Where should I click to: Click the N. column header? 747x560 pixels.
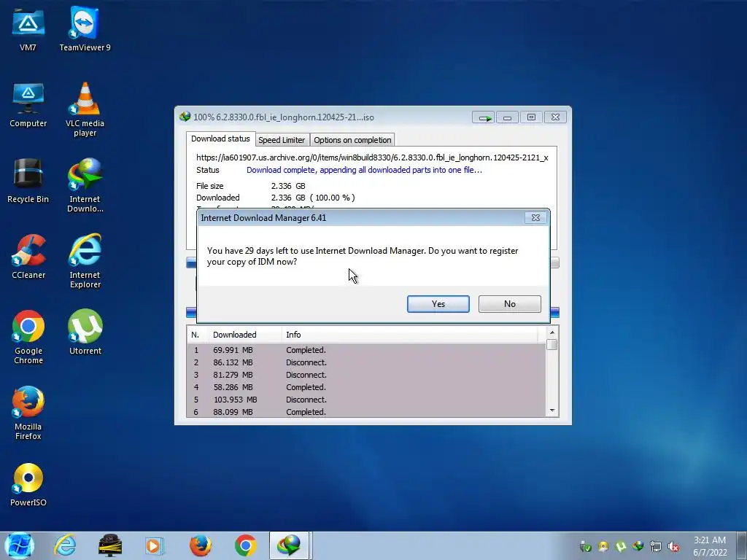tap(198, 335)
